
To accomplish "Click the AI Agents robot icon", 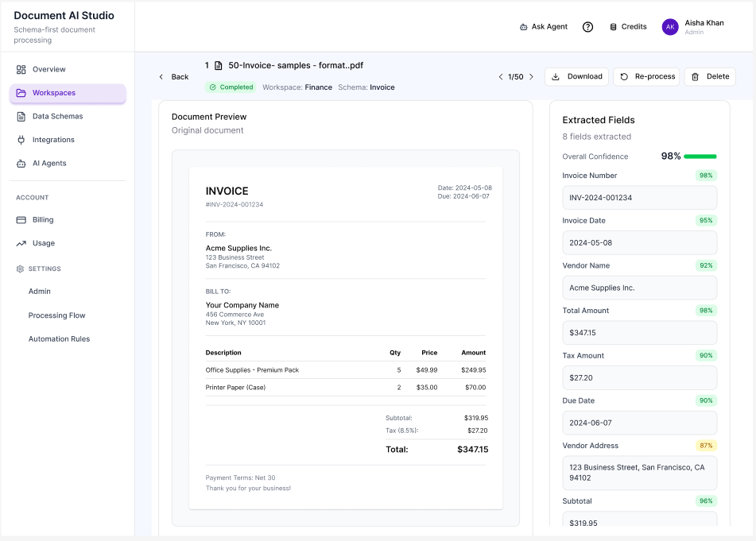I will coord(21,164).
